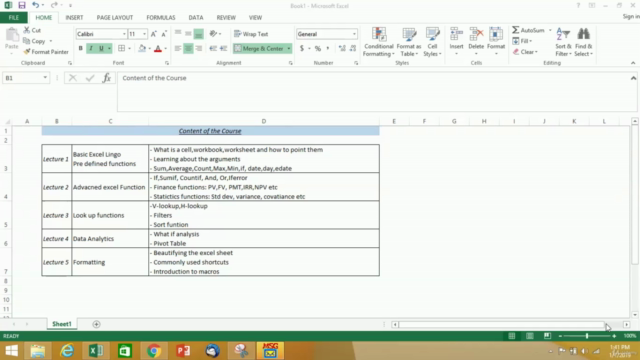Decrease font size with the small A icon
640x360 pixels.
164,34
